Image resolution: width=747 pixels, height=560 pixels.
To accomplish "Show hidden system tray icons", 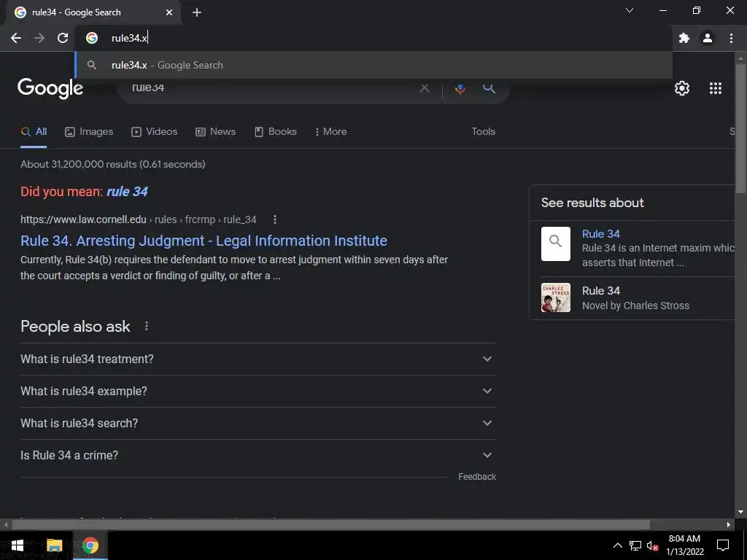I will click(x=617, y=545).
